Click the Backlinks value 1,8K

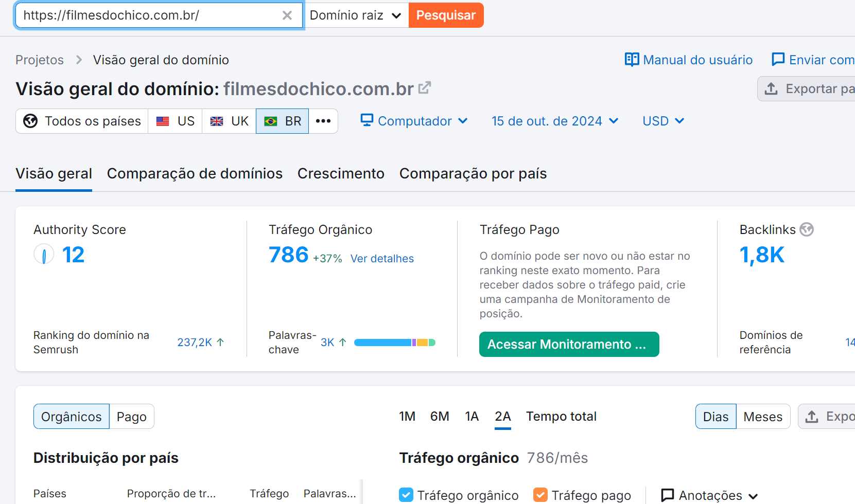pos(762,255)
